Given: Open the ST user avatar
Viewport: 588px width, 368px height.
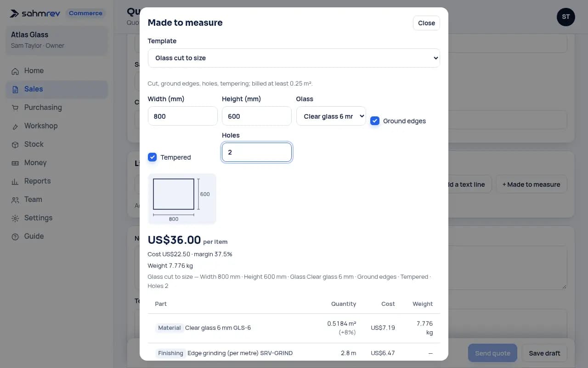Looking at the screenshot, I should point(565,17).
